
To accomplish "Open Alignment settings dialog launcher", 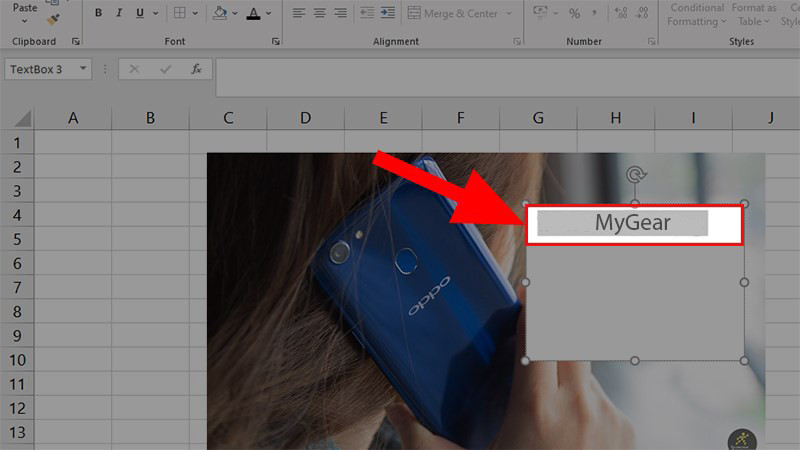I will coord(517,41).
